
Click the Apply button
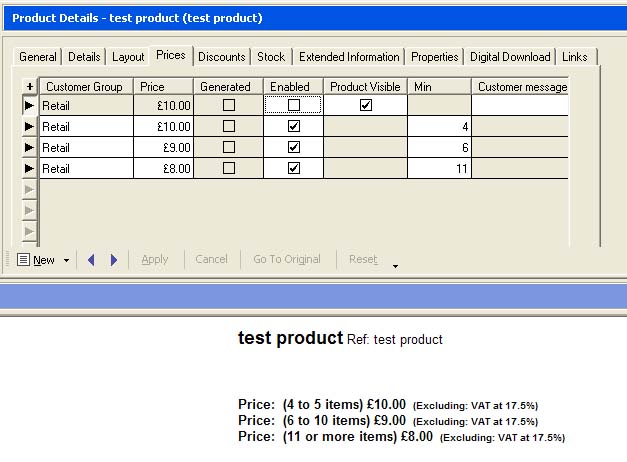pos(155,260)
